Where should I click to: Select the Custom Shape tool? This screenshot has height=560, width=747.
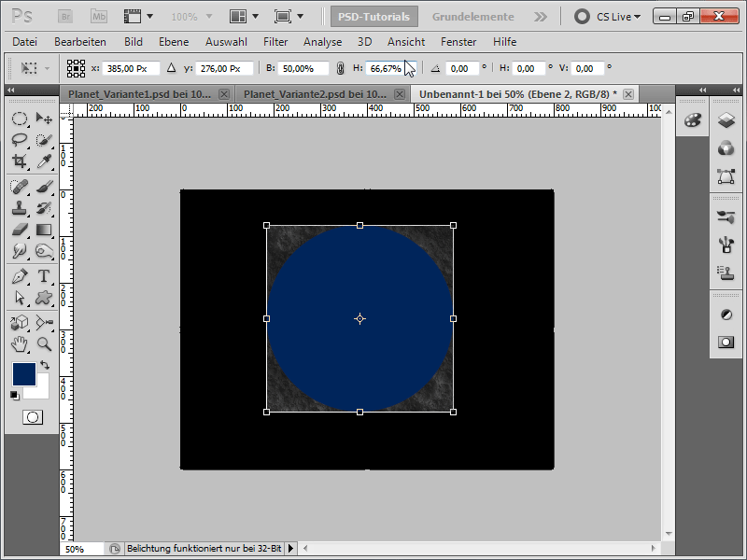pos(44,298)
